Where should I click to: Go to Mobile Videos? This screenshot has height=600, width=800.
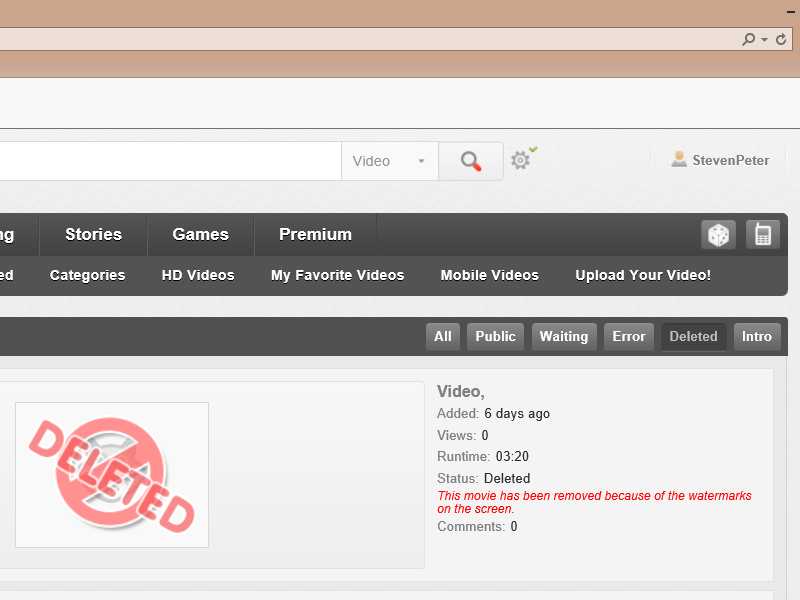tap(490, 275)
